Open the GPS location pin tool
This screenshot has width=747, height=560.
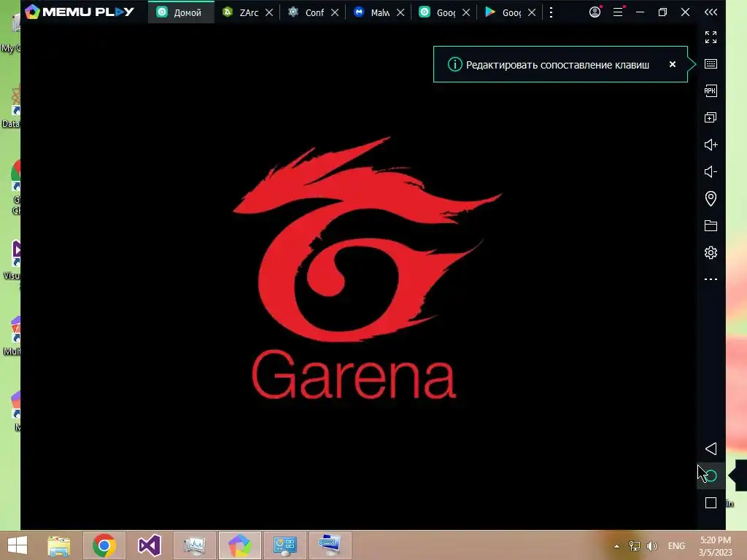tap(711, 198)
